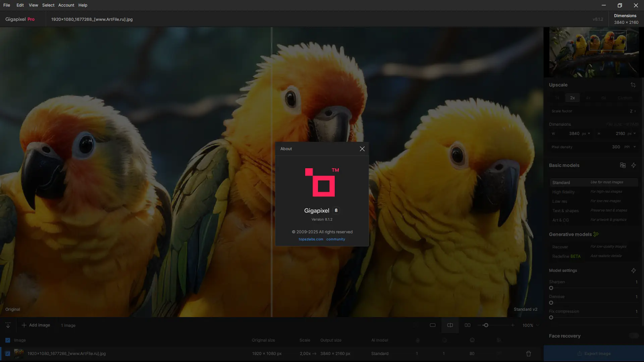Collapse the image list panel arrow icon

[x=8, y=325]
